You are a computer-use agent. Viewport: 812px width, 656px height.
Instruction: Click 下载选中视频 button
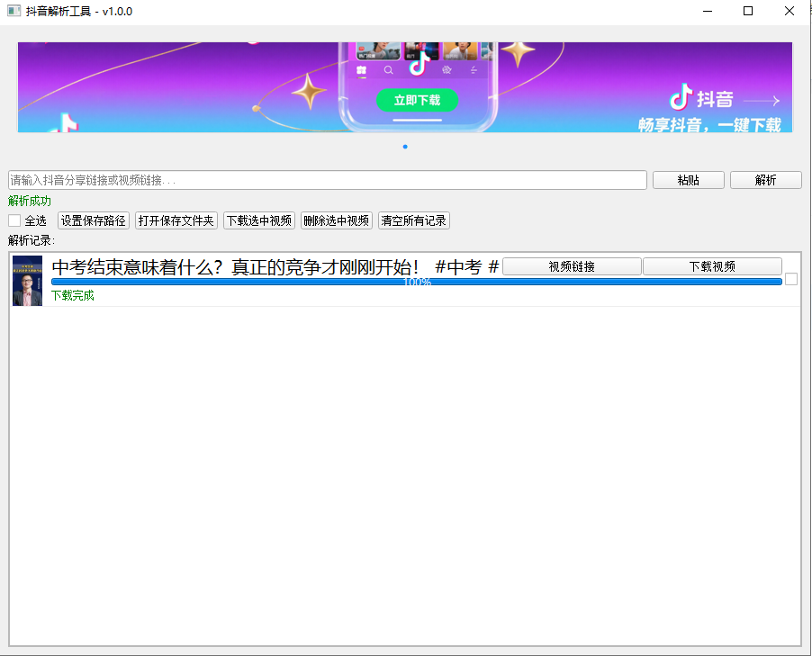(259, 220)
